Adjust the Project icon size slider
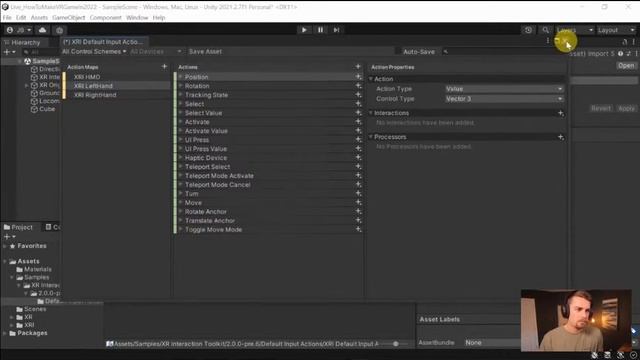Screen dimensions: 640x360 pyautogui.click(x=395, y=344)
